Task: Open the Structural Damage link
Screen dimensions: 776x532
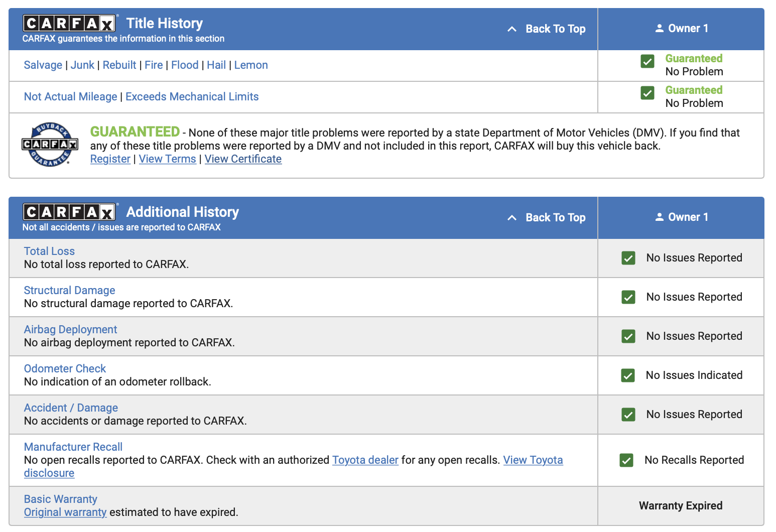Action: 70,291
